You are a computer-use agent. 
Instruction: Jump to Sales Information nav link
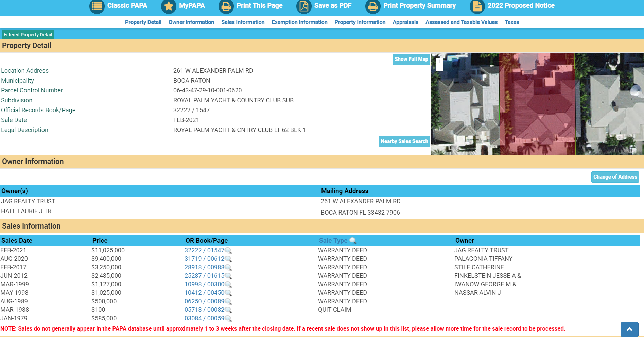click(243, 22)
